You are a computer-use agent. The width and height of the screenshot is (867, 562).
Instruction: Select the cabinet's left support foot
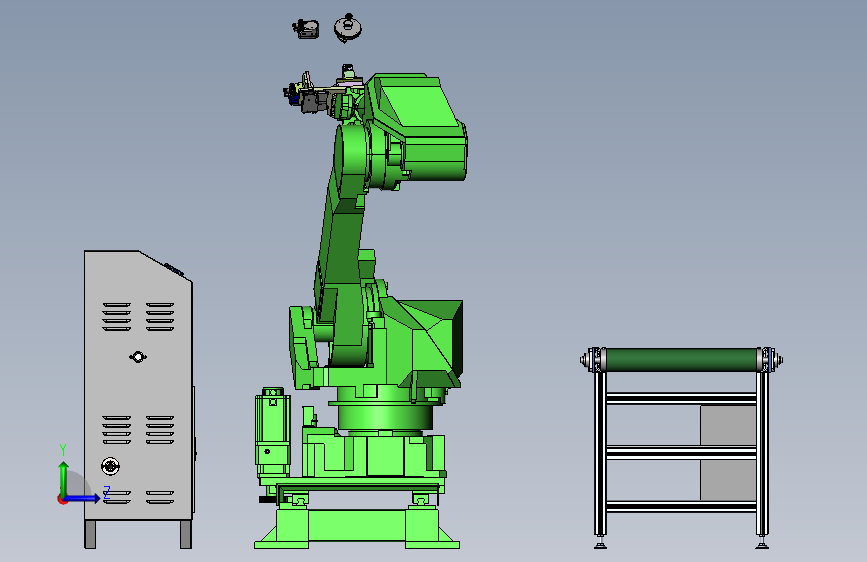(x=90, y=534)
